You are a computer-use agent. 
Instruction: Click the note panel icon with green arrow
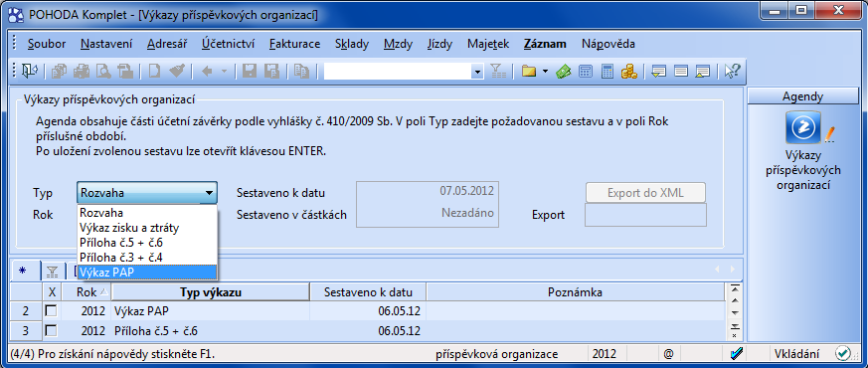(x=659, y=72)
